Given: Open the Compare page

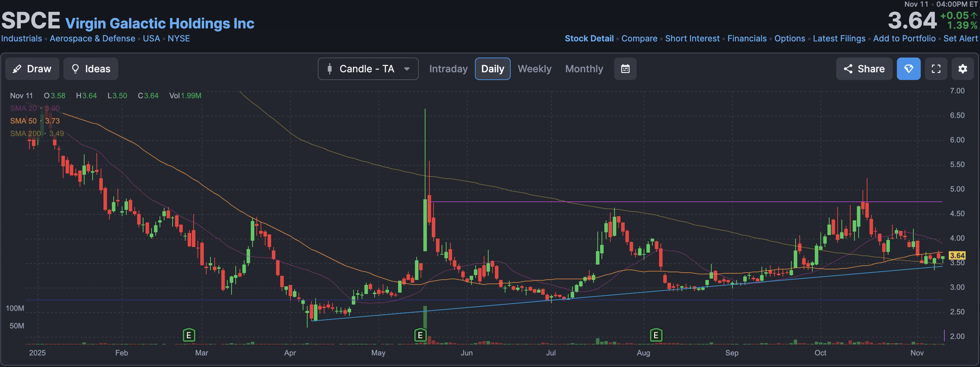Looking at the screenshot, I should pyautogui.click(x=639, y=39).
